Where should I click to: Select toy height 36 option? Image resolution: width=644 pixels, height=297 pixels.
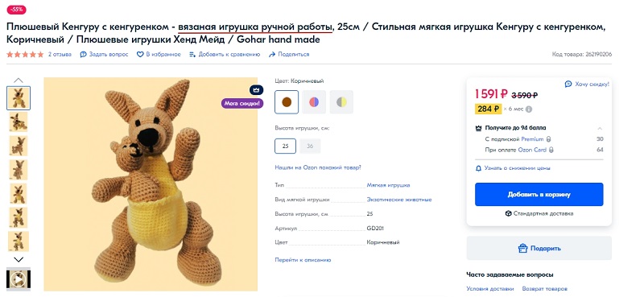pyautogui.click(x=310, y=146)
